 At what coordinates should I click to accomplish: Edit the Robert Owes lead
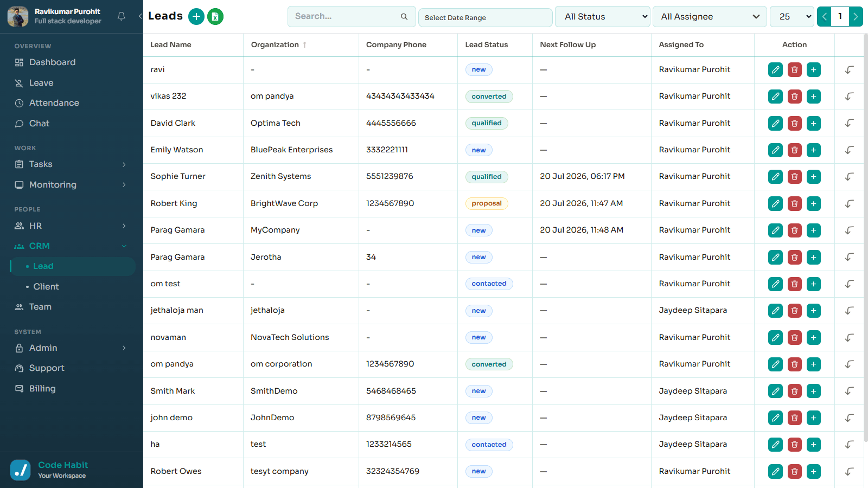point(776,472)
